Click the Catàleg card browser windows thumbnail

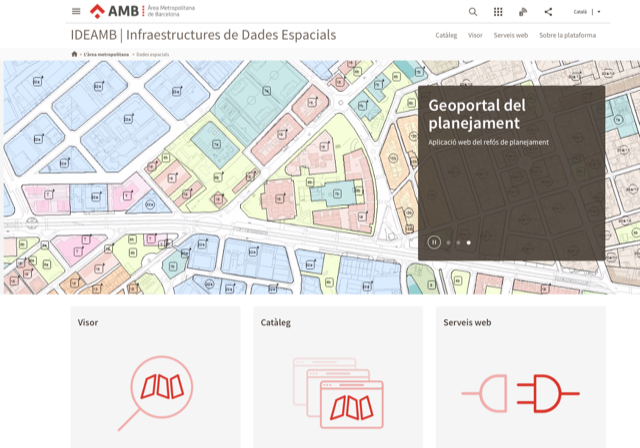(336, 391)
